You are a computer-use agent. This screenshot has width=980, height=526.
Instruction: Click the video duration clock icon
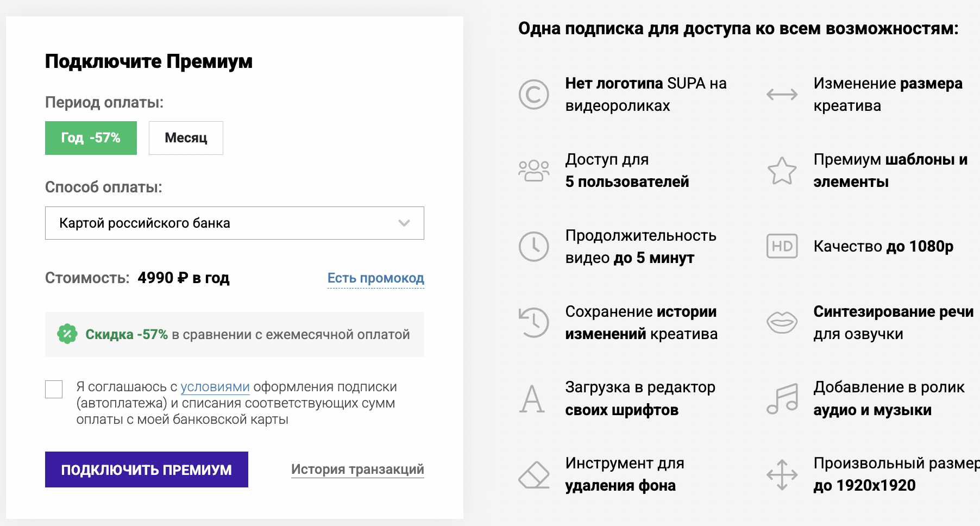coord(533,247)
